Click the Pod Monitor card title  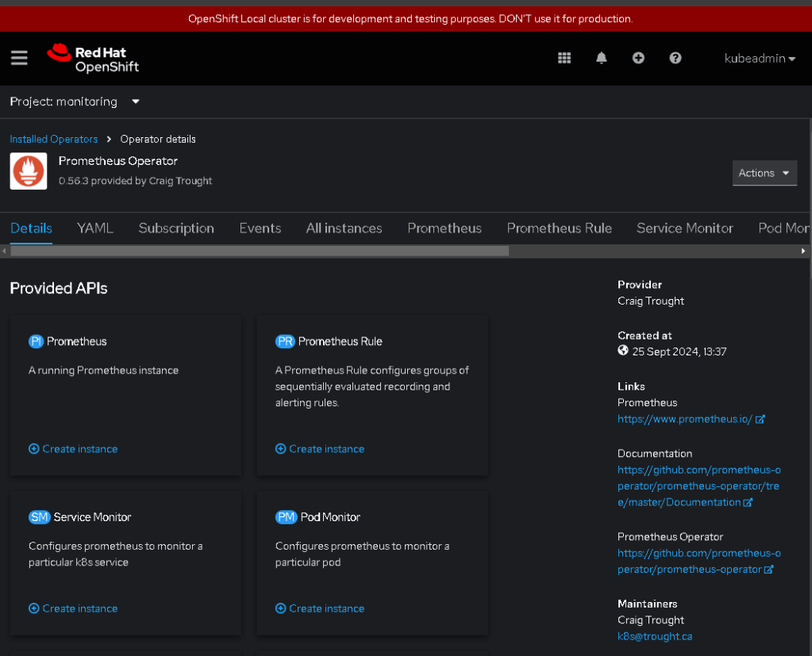pyautogui.click(x=330, y=517)
